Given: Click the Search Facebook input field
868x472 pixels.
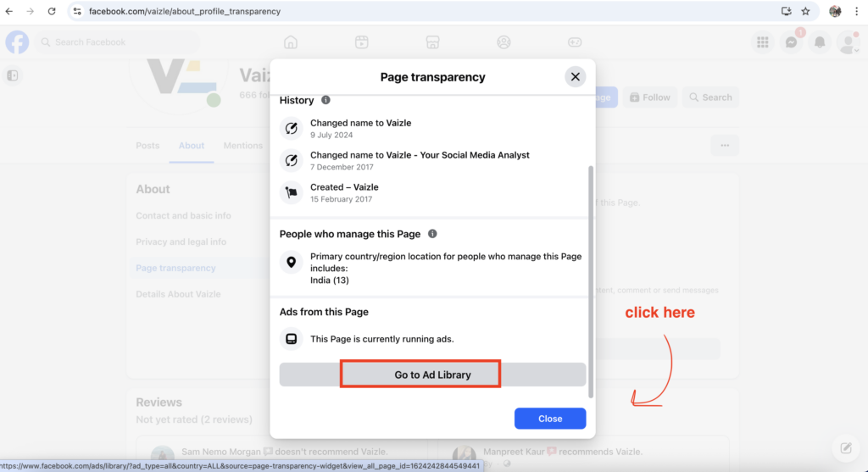Looking at the screenshot, I should click(x=119, y=42).
